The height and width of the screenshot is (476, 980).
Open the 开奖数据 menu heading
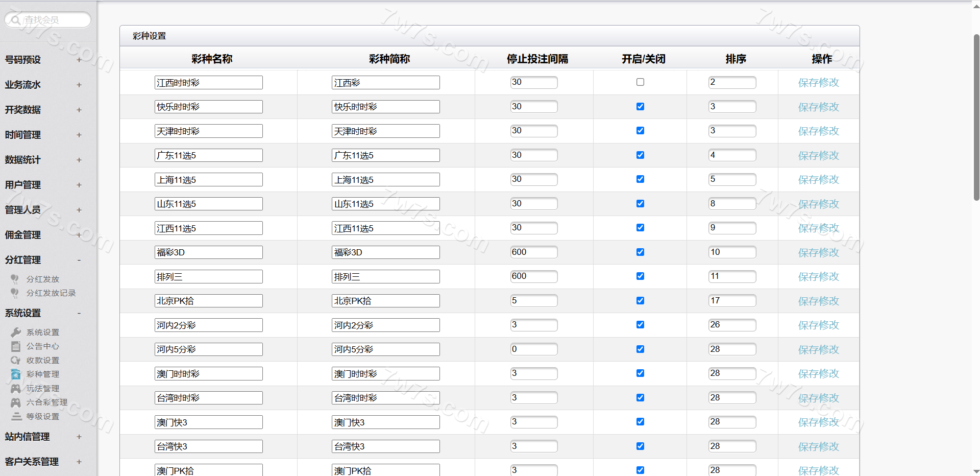[23, 110]
